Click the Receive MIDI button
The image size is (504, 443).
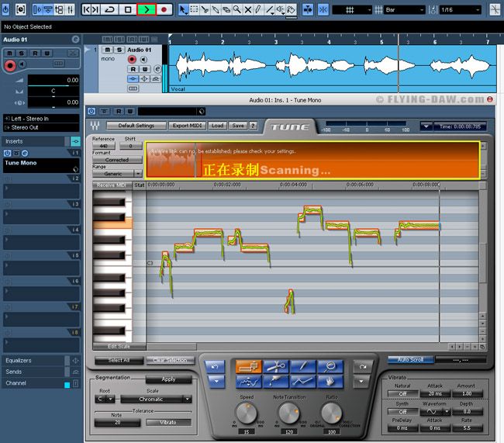[112, 185]
